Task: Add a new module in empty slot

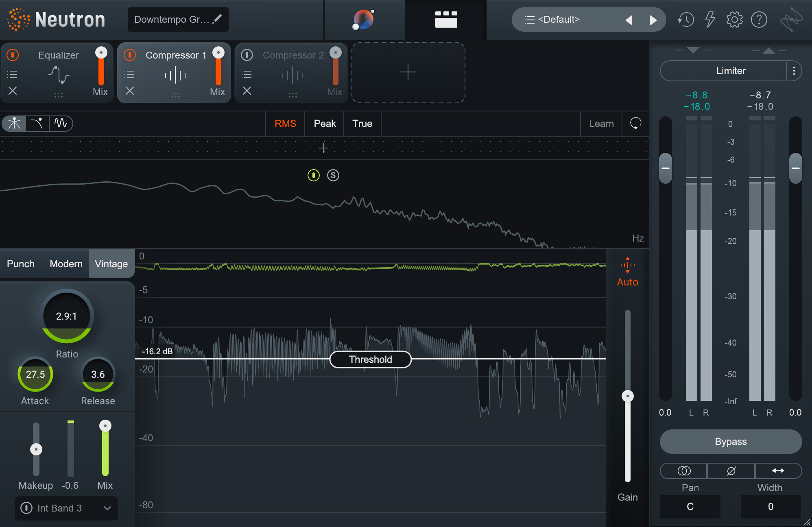Action: point(408,73)
